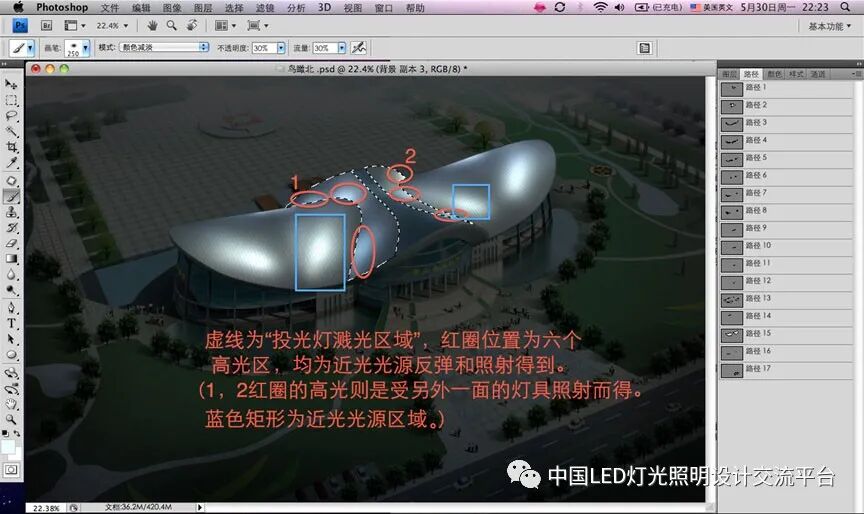The image size is (864, 514).
Task: Select the History Brush tool
Action: (x=11, y=228)
